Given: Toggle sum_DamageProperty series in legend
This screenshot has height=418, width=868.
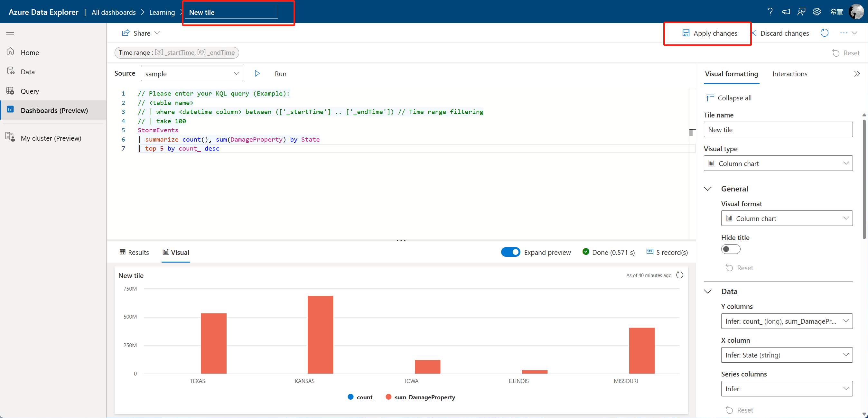Looking at the screenshot, I should pyautogui.click(x=420, y=397).
